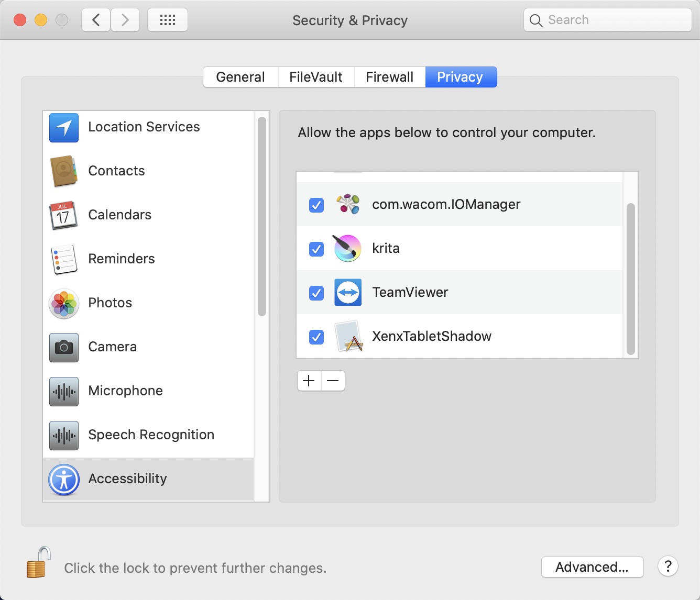Open the Contacts privacy category
This screenshot has height=600, width=700.
pyautogui.click(x=116, y=171)
